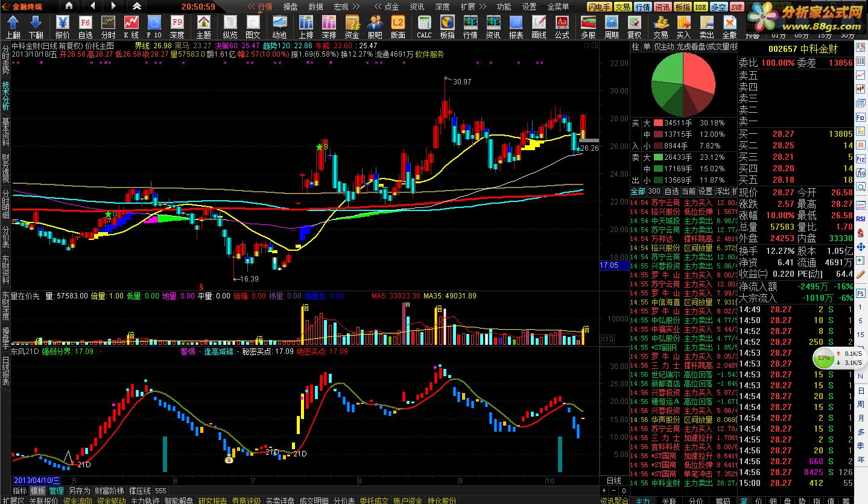Open the 全菜单 full menu
Screen dimensions: 868x504
click(x=558, y=7)
